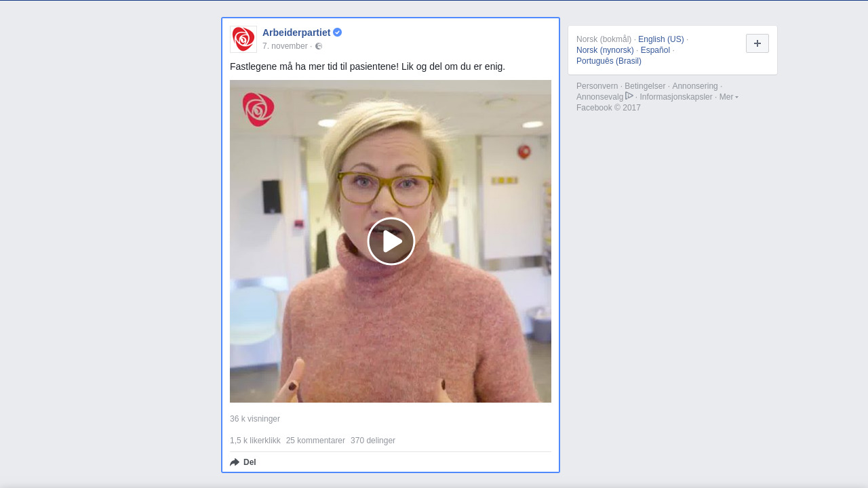Click the plus button to add language
Screen dimensions: 868x488
(x=757, y=43)
